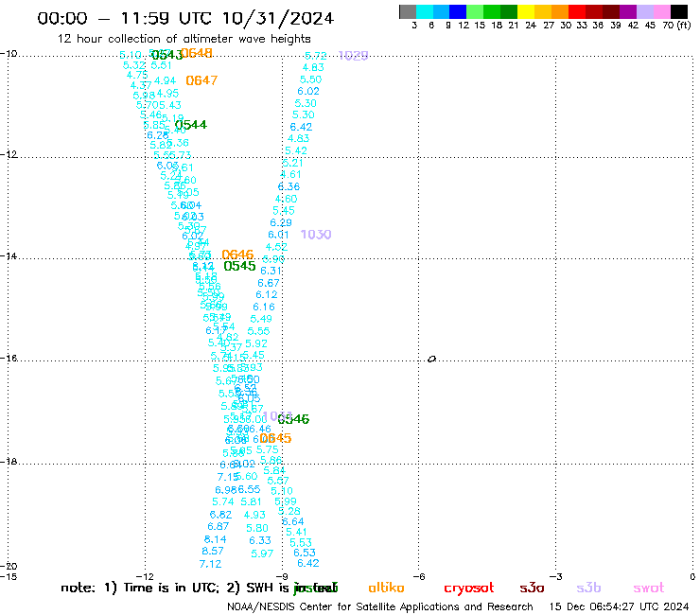The height and width of the screenshot is (615, 700).
Task: Click the latitude axis label '-18'
Action: 9,462
